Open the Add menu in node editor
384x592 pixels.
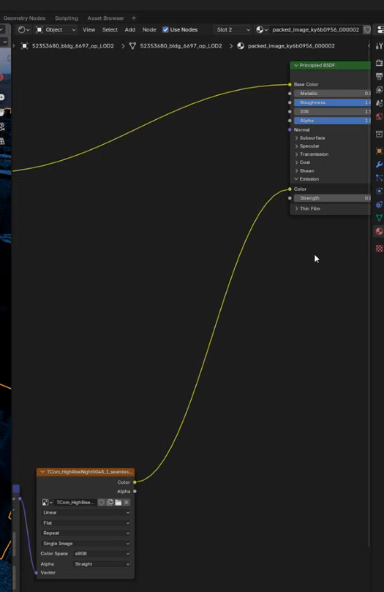pyautogui.click(x=130, y=29)
